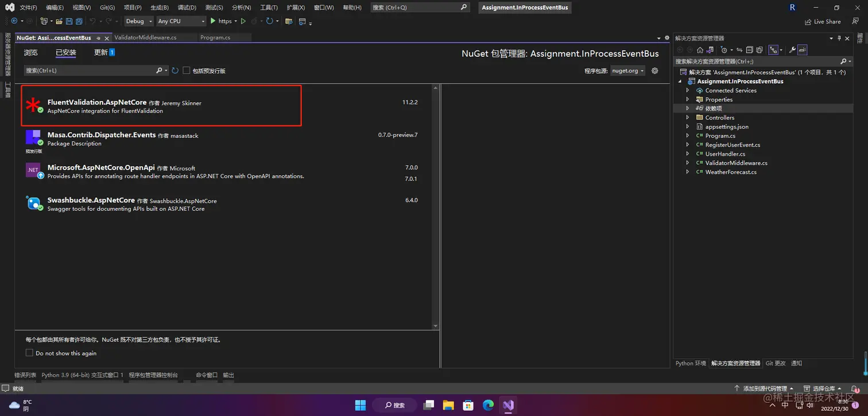Open Microsoft Store from taskbar
The width and height of the screenshot is (868, 416).
468,405
